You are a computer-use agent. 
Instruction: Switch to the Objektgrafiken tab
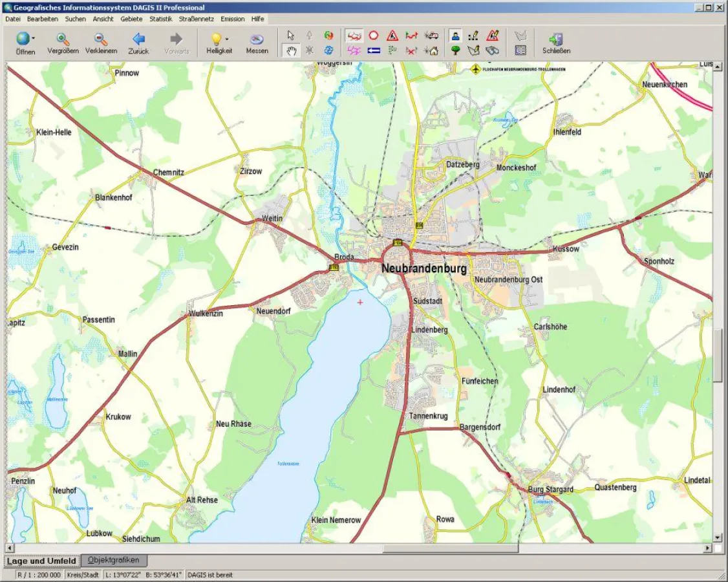tap(114, 560)
